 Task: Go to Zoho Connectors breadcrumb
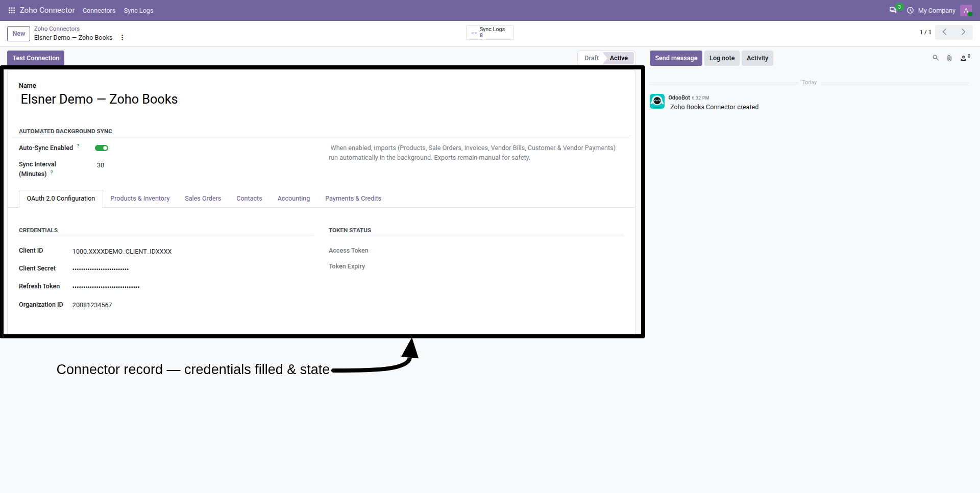click(x=57, y=29)
